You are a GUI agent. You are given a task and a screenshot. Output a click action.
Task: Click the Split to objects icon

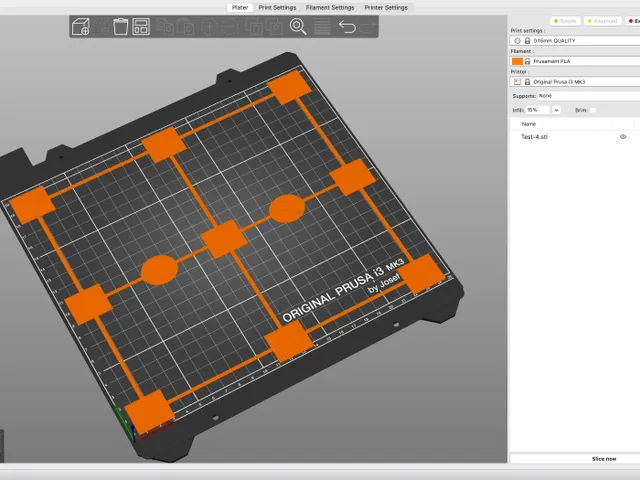point(254,27)
